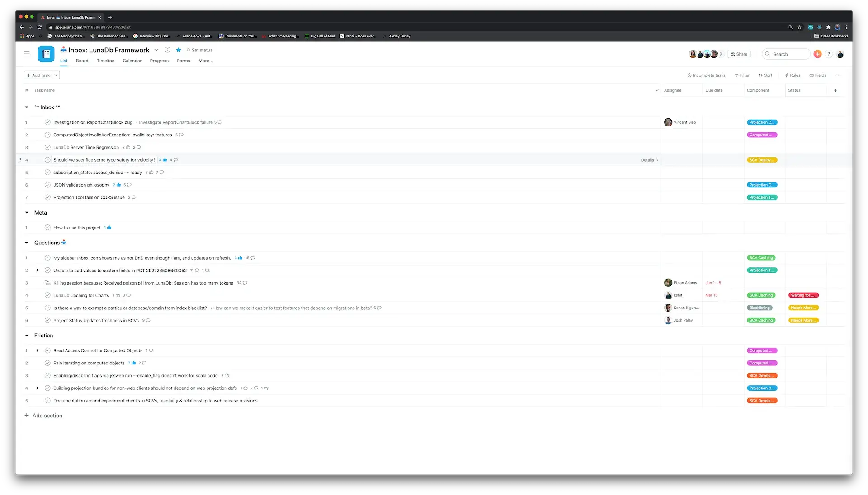The image size is (868, 495).
Task: Click the orange quick add plus button
Action: point(817,54)
